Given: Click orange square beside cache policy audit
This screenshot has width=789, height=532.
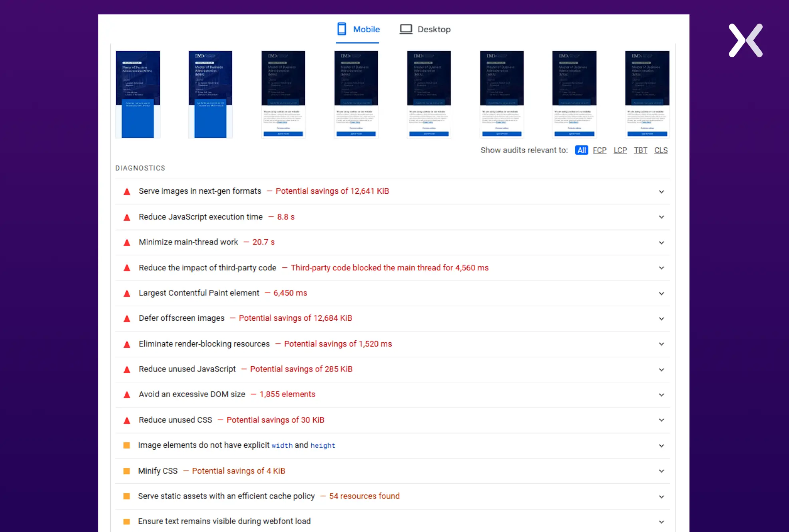Looking at the screenshot, I should point(127,496).
